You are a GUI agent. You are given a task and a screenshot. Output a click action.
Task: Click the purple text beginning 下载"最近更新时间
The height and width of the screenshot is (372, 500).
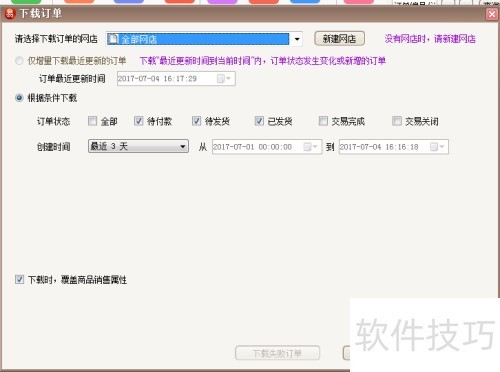click(263, 61)
